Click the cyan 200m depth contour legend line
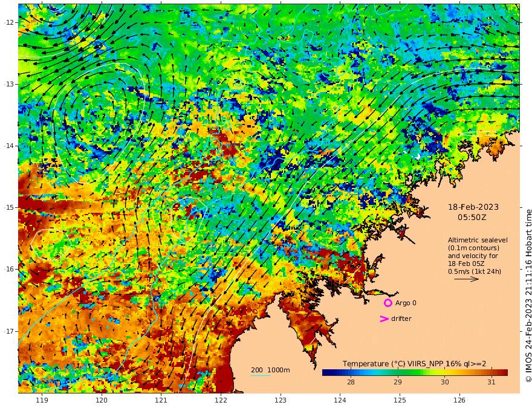Viewport: 532px width, 411px height. click(261, 375)
